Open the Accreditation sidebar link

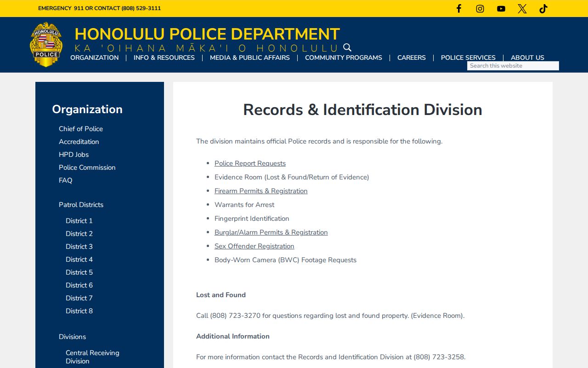pyautogui.click(x=79, y=142)
